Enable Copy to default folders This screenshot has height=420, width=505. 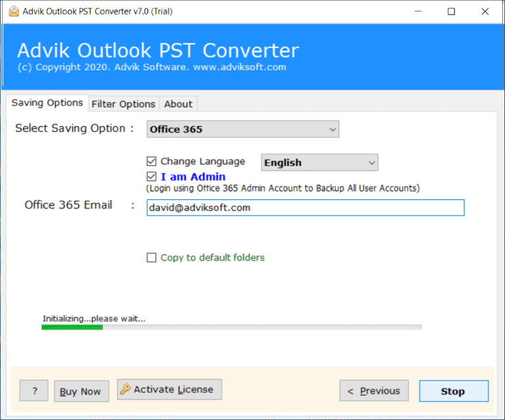[x=152, y=258]
